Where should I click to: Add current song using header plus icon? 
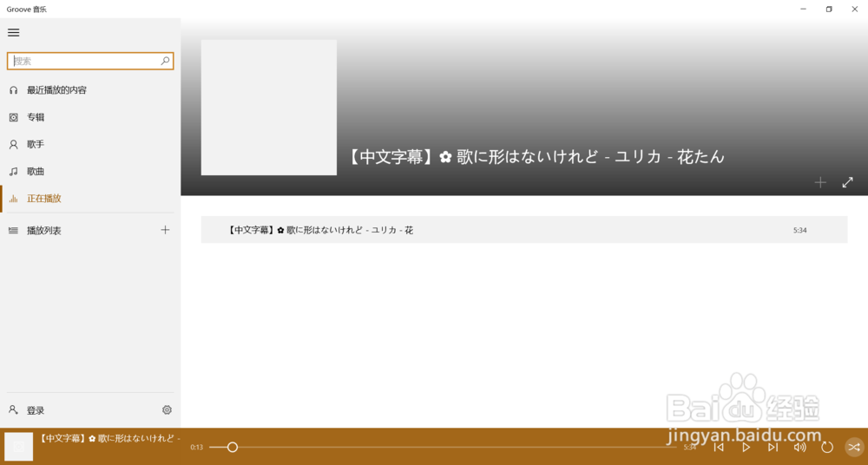[x=820, y=182]
